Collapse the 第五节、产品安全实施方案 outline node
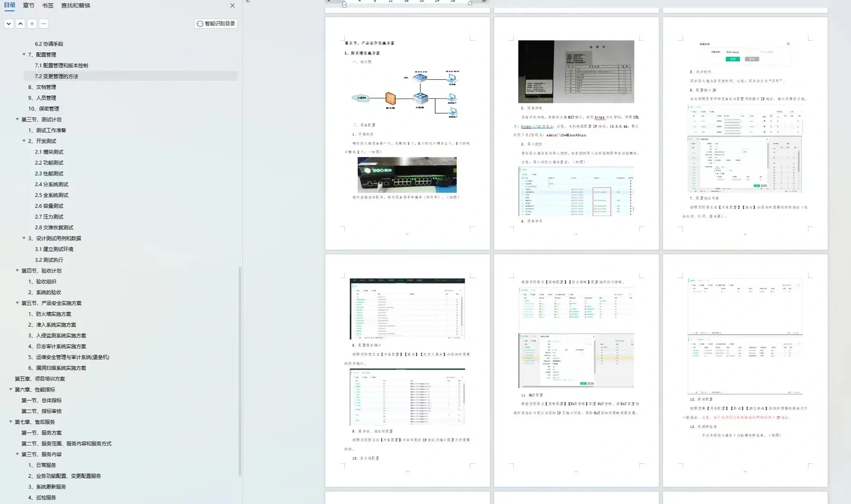This screenshot has width=851, height=504. (18, 303)
